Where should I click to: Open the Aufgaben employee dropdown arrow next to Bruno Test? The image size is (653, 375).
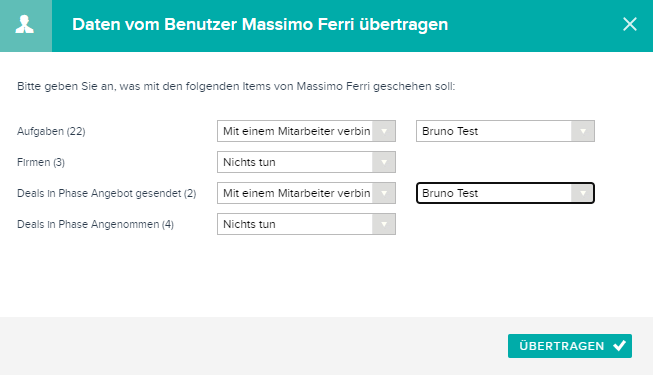583,131
